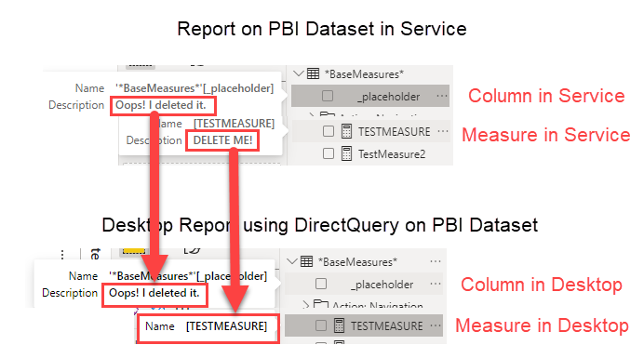Collapse the *BaseMeasures* table in Desktop fields
This screenshot has width=644, height=345.
292,261
